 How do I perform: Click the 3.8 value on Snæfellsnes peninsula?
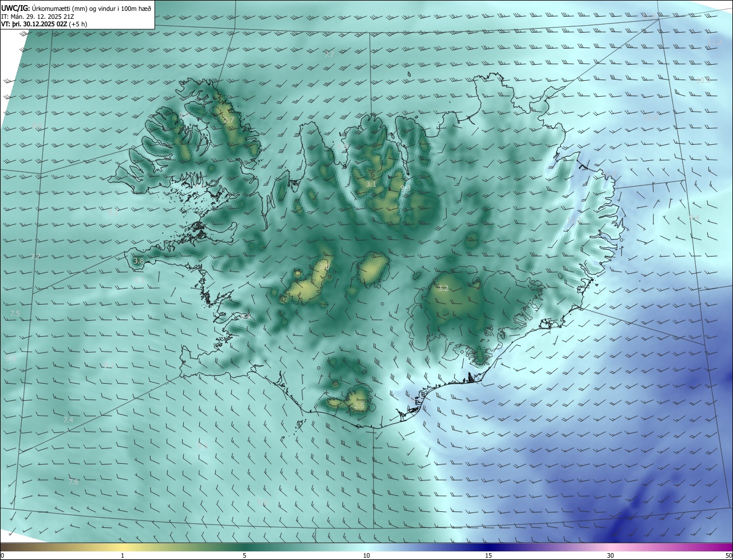coord(139,261)
